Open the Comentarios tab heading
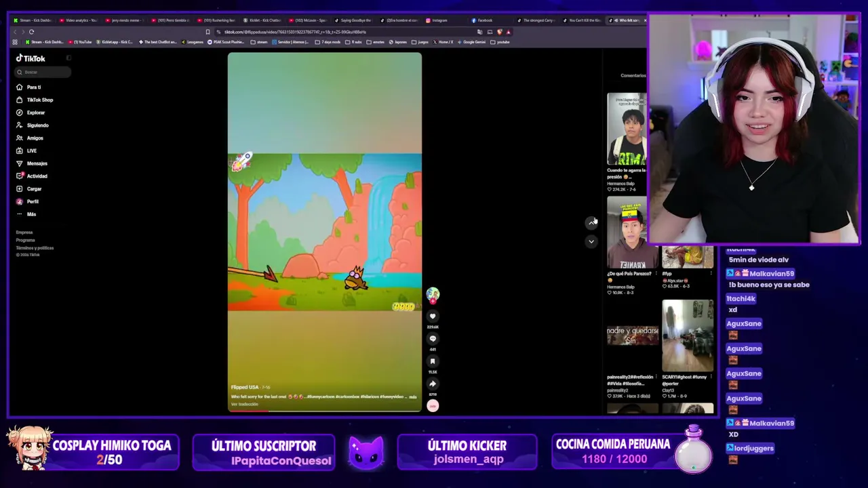 [x=633, y=75]
